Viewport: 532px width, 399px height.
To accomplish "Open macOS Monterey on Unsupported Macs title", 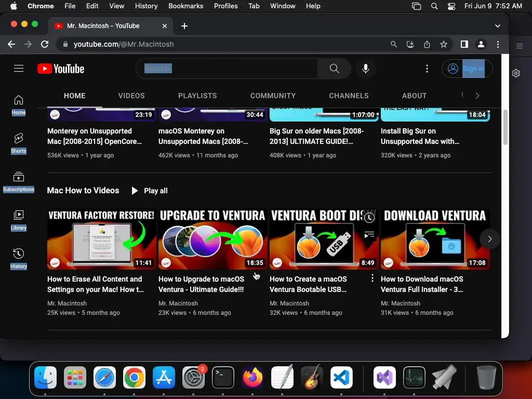I will (203, 136).
